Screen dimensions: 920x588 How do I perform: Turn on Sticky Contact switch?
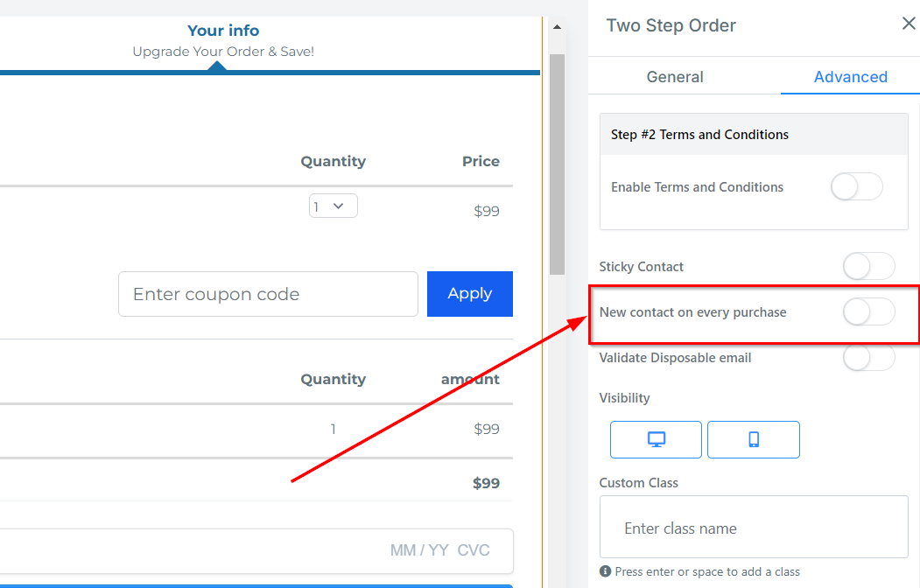(868, 266)
